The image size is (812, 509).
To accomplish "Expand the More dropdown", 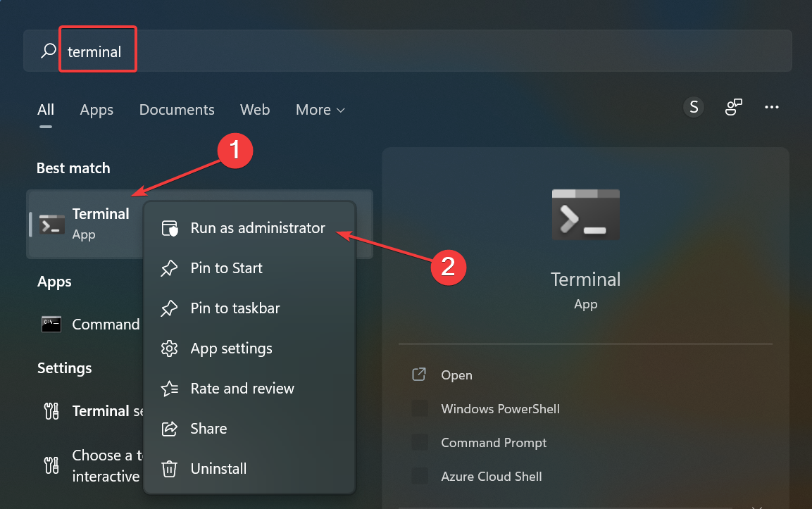I will click(320, 110).
